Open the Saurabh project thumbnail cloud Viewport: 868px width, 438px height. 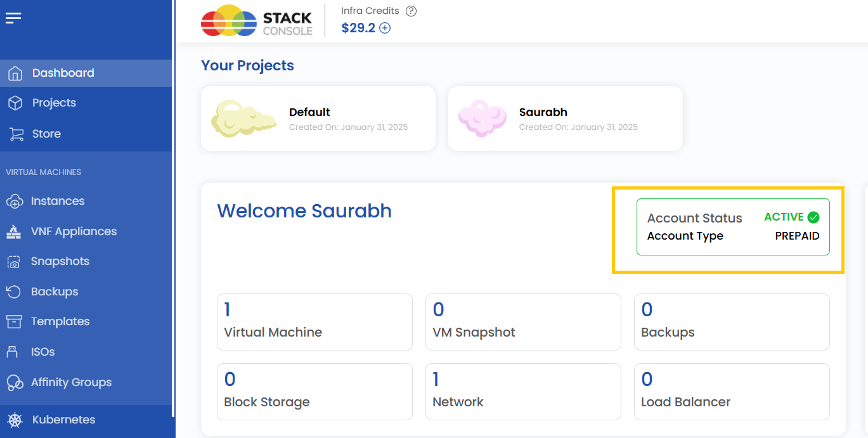pyautogui.click(x=483, y=118)
